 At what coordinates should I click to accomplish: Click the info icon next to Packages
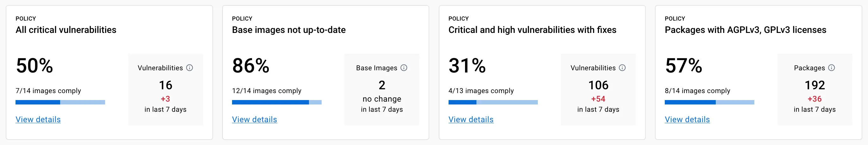point(832,68)
